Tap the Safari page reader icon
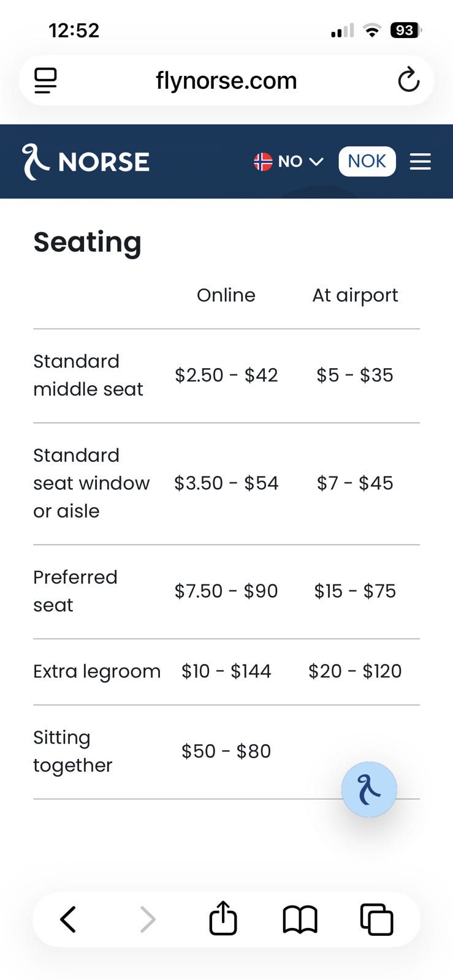 click(x=45, y=80)
